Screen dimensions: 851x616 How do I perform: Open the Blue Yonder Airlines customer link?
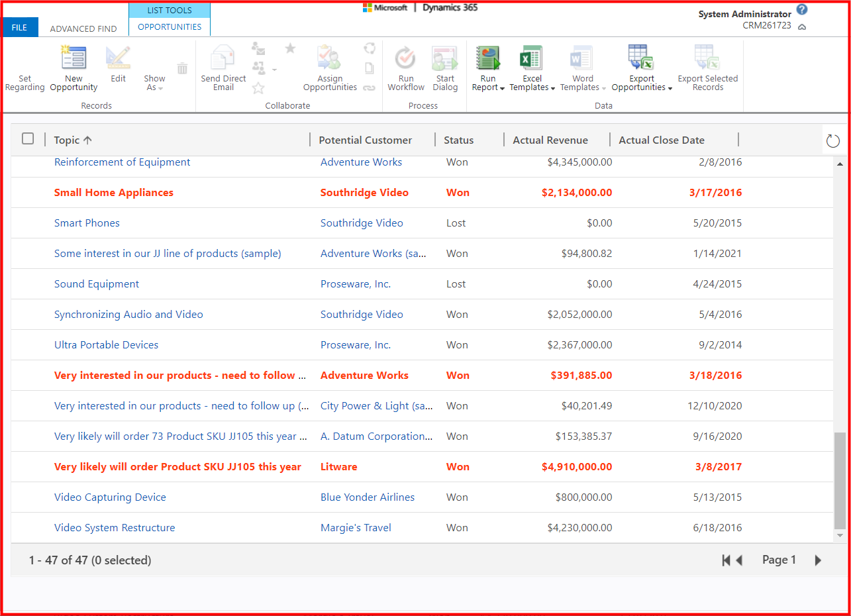(x=368, y=497)
